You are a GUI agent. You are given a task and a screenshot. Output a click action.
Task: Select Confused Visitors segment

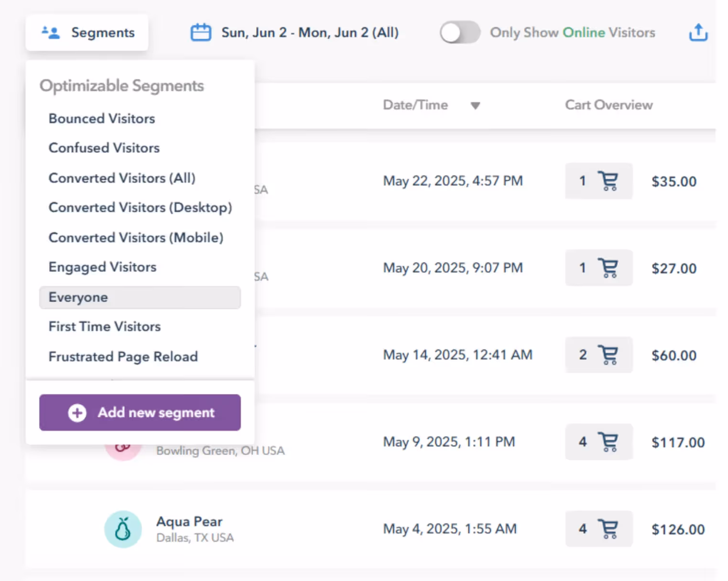(104, 148)
